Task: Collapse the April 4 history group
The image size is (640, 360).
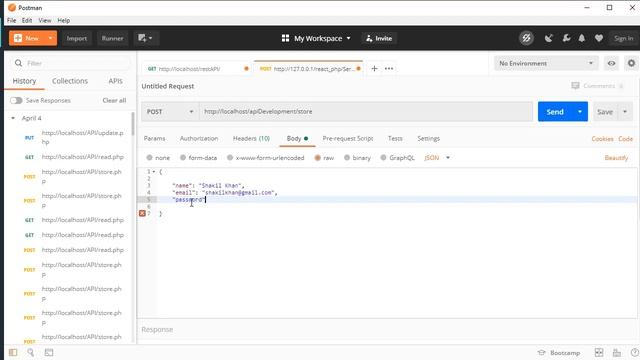Action: (x=13, y=118)
